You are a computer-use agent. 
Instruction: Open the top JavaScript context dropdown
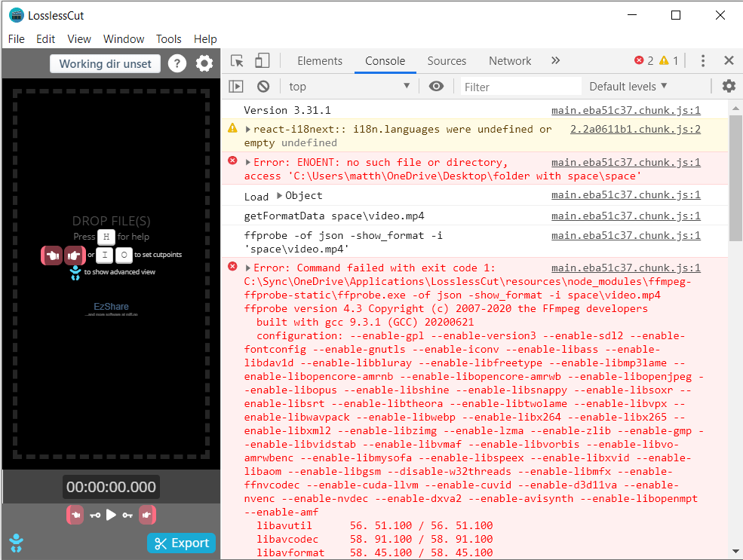pos(349,87)
